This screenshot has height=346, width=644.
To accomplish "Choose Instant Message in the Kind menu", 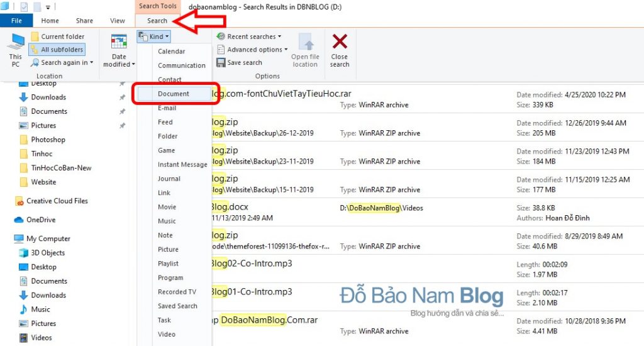I will click(175, 164).
